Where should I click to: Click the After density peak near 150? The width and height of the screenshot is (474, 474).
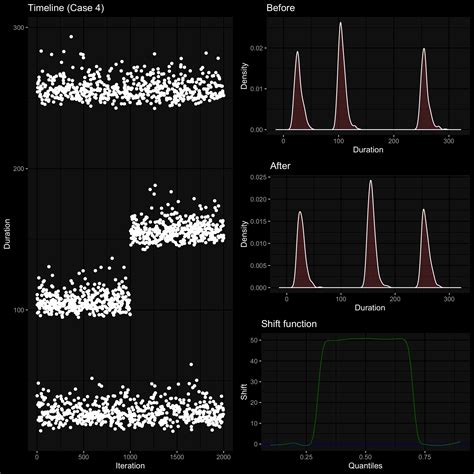click(x=371, y=182)
